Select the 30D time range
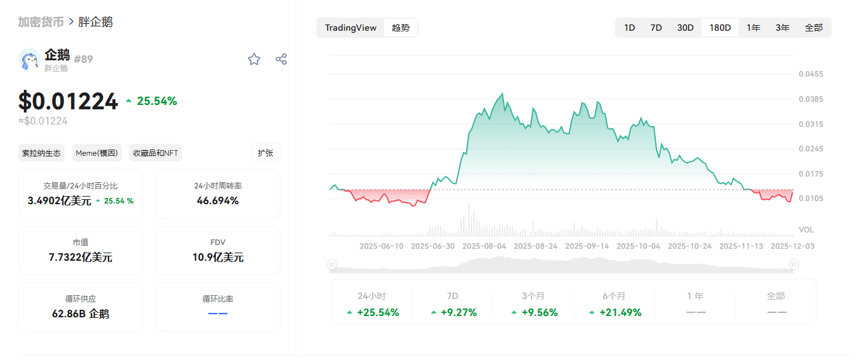This screenshot has width=868, height=360. (685, 28)
